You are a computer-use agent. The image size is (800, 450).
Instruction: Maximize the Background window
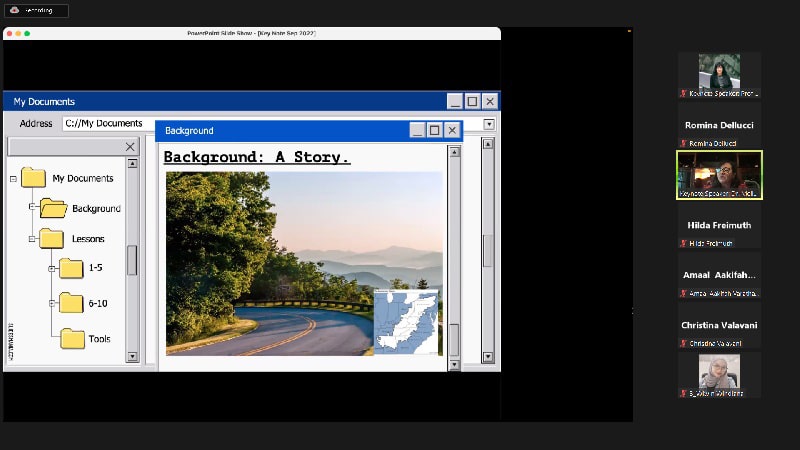pyautogui.click(x=434, y=130)
